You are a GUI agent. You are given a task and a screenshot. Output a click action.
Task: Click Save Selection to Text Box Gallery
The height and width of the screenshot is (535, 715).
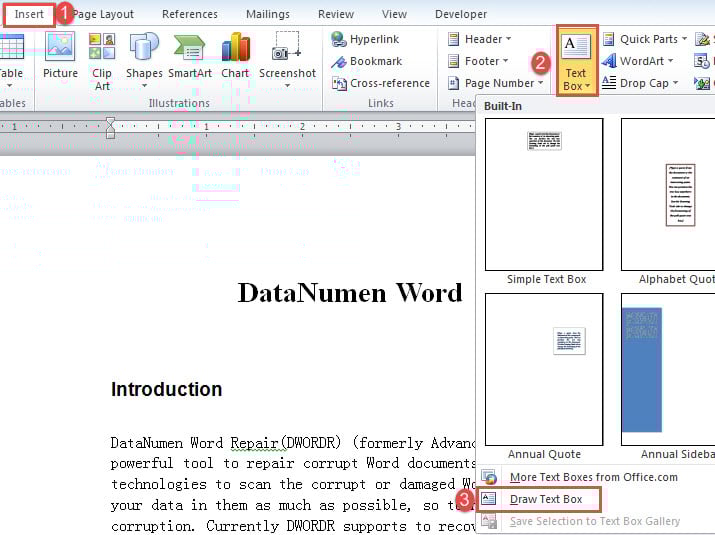pyautogui.click(x=596, y=521)
